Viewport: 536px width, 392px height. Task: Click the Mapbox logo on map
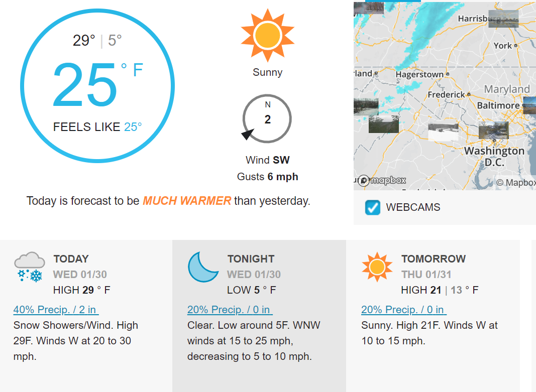pos(382,180)
